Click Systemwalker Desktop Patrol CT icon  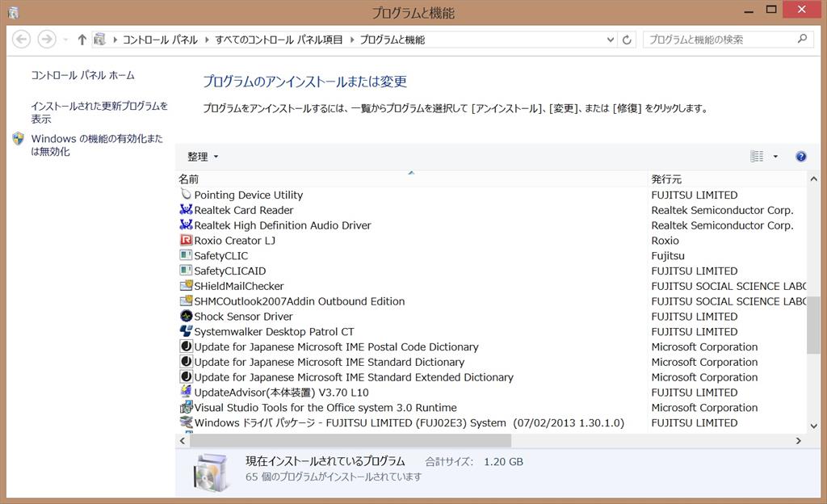(186, 332)
